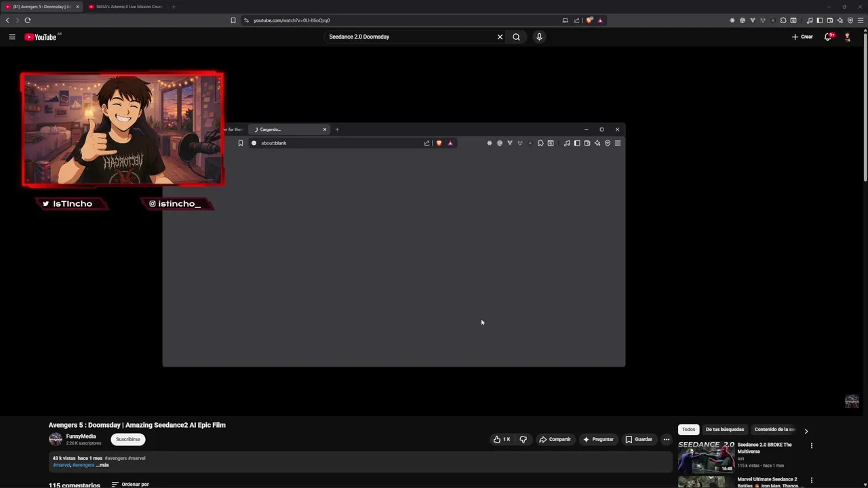
Task: Expand the description with ...más
Action: (102, 465)
